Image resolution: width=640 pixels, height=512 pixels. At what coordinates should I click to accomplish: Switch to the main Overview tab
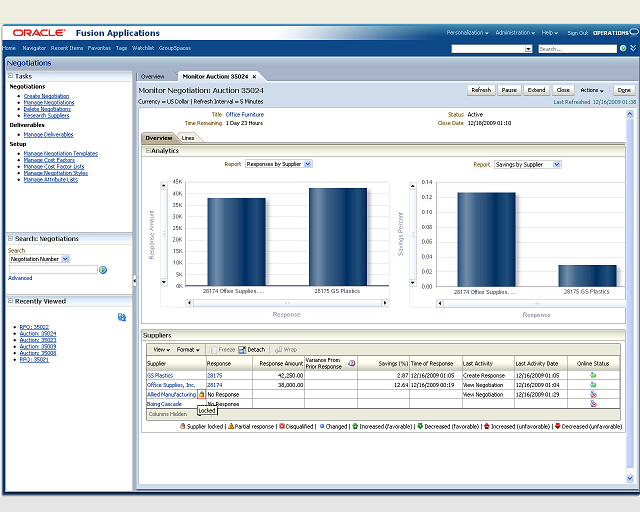(x=152, y=76)
